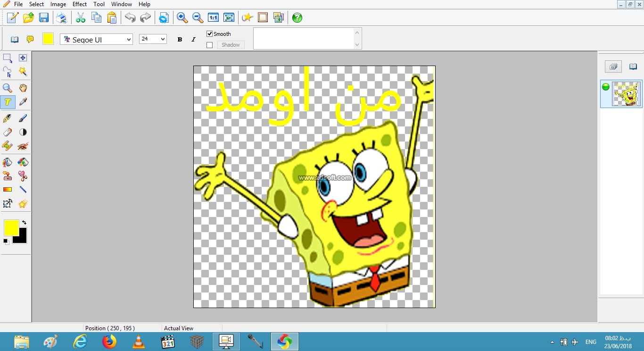Select the hand pan tool
The height and width of the screenshot is (351, 644).
pos(23,88)
